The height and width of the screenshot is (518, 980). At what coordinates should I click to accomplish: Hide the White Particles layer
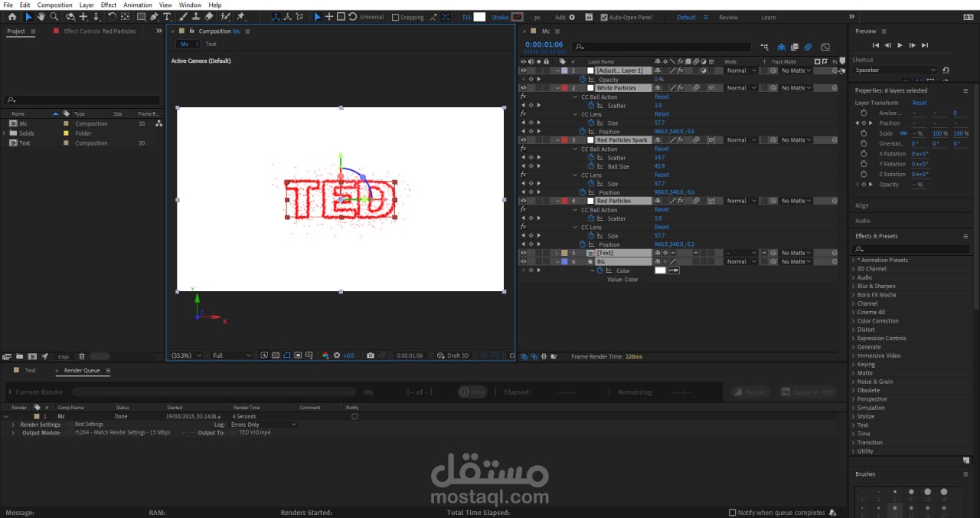point(524,88)
